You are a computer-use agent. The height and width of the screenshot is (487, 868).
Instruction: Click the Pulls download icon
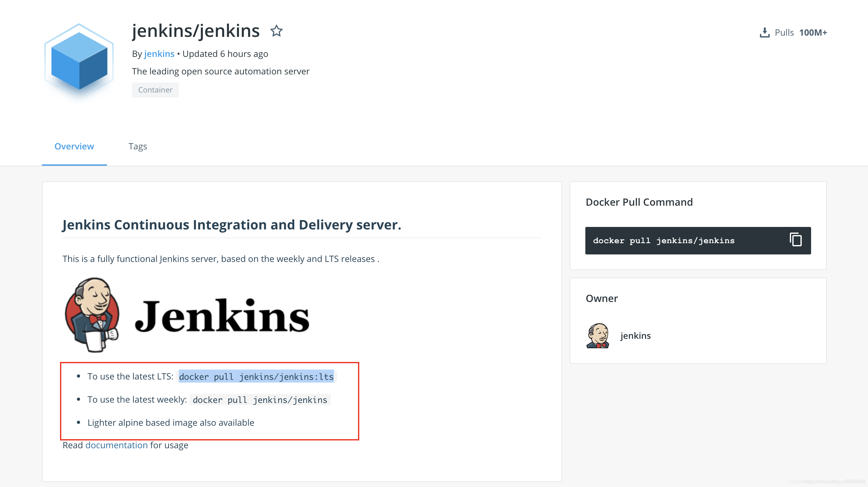pos(765,33)
